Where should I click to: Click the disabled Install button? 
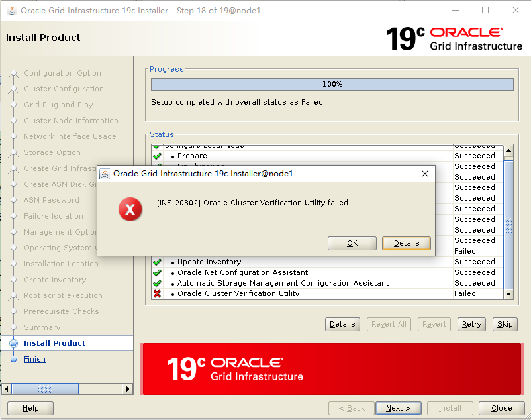tap(450, 408)
